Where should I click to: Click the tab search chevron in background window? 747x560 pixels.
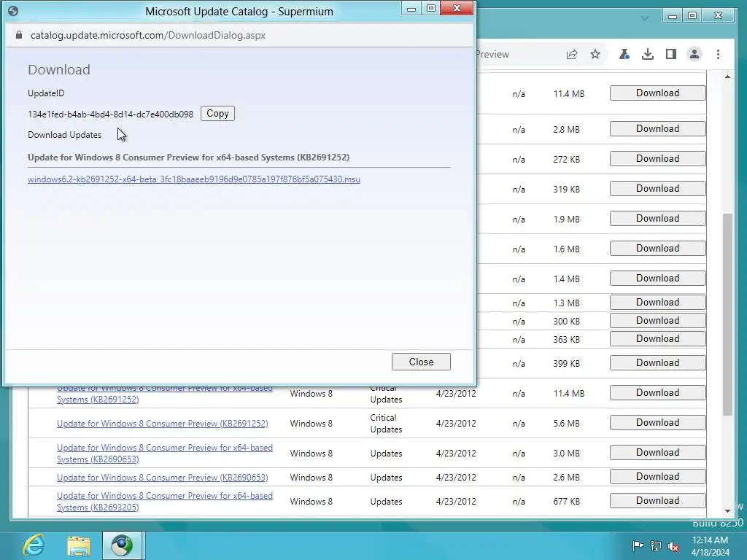click(x=644, y=18)
